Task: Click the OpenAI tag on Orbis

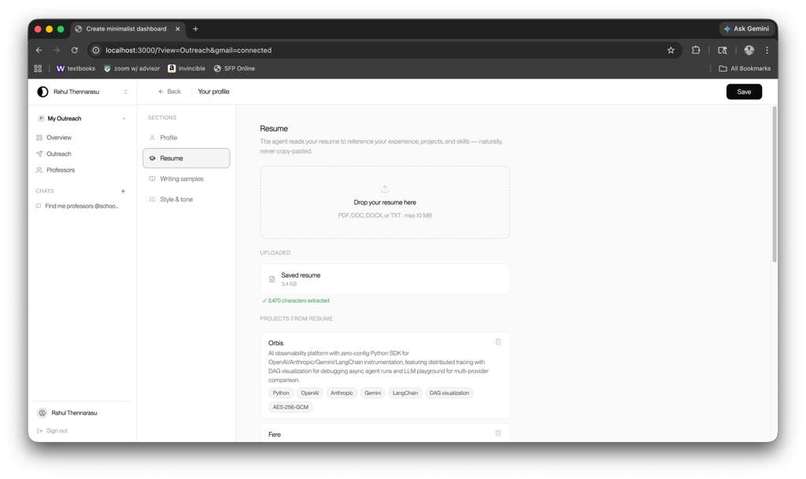Action: tap(309, 393)
